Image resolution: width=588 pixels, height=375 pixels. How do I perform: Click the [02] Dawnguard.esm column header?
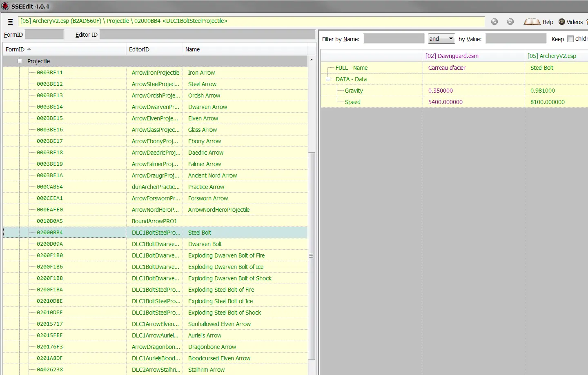tap(474, 56)
